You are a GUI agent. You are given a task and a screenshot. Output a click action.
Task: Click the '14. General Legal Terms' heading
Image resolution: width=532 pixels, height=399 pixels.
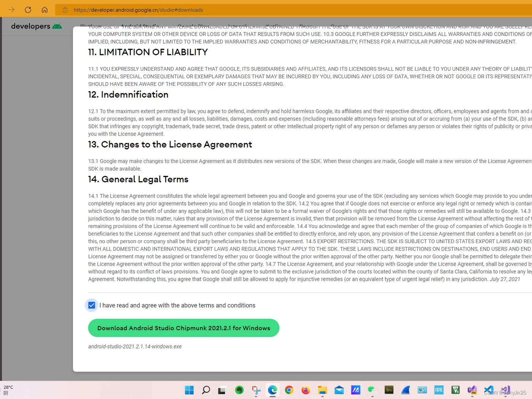(x=138, y=179)
